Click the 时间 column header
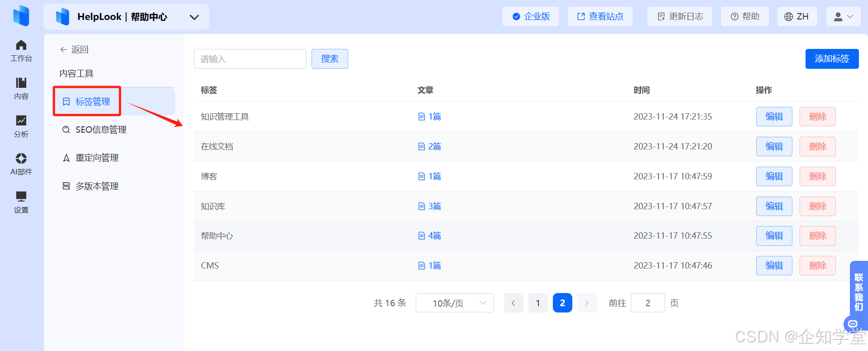Image resolution: width=868 pixels, height=351 pixels. [642, 90]
